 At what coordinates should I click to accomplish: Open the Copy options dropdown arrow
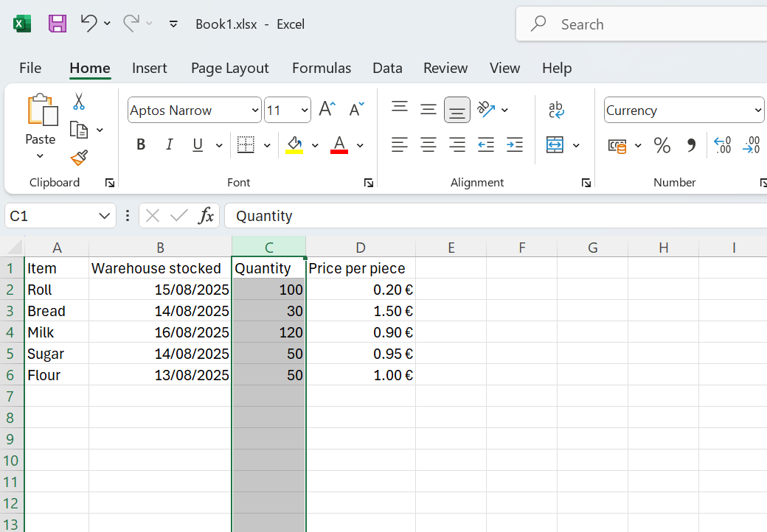click(x=100, y=130)
